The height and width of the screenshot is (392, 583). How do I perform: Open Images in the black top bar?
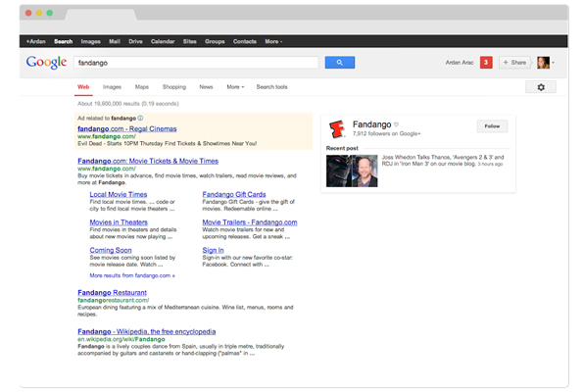tap(91, 42)
